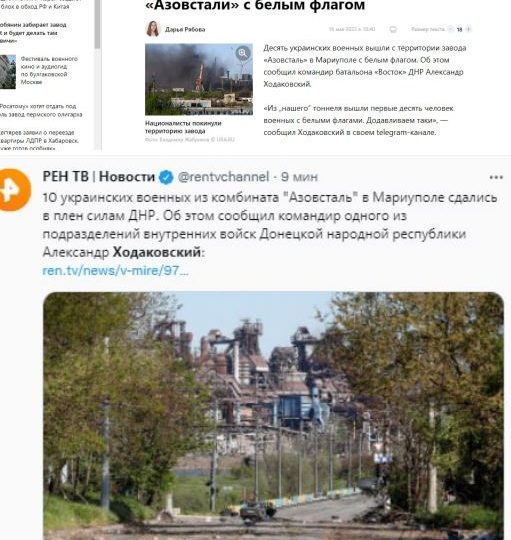Open sidebar story about Дегтярев и квартиры ЛДПР
This screenshot has width=511, height=540.
(40, 140)
